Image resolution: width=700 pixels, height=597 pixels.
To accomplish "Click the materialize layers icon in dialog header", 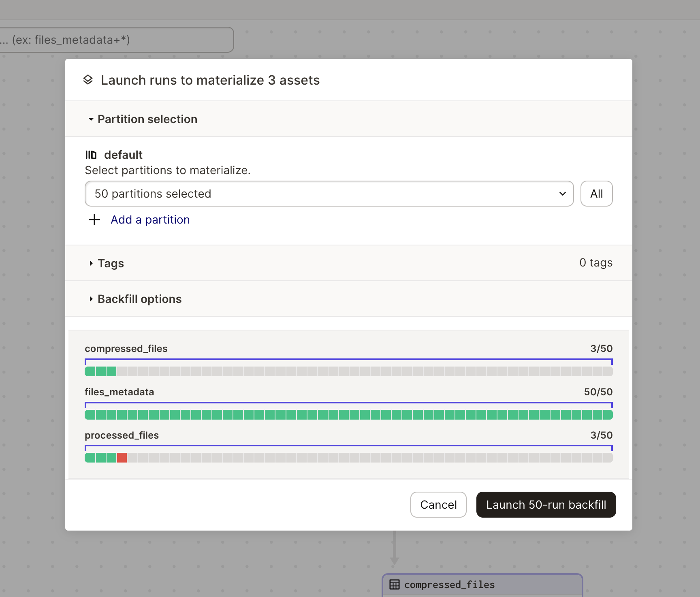I will 88,80.
